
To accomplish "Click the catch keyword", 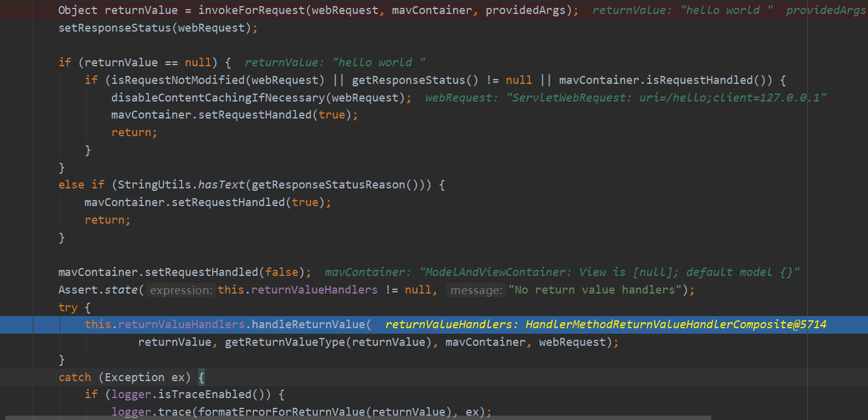I will pyautogui.click(x=75, y=377).
